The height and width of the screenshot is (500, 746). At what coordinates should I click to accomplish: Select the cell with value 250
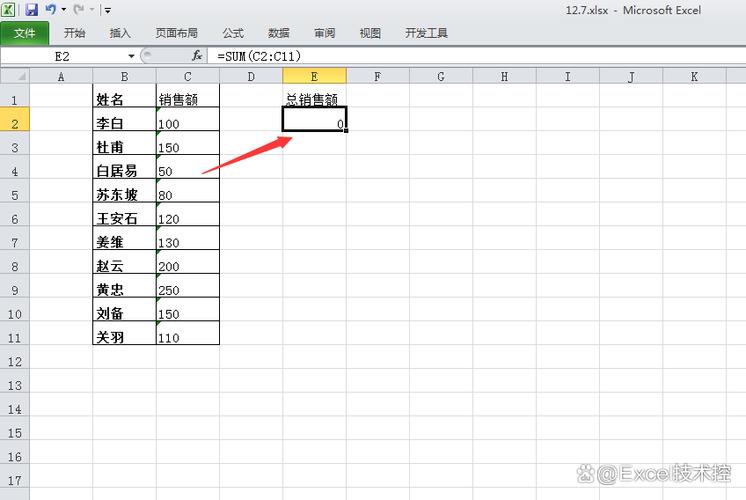click(x=187, y=285)
